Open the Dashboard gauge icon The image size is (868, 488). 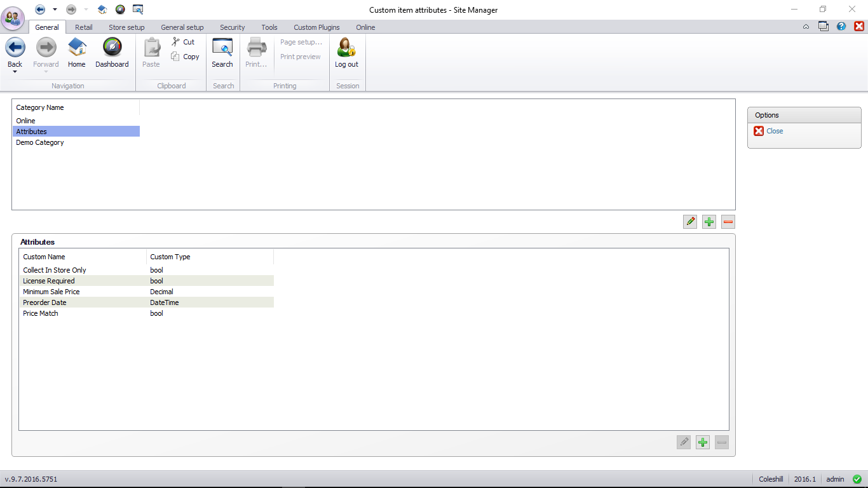(112, 48)
